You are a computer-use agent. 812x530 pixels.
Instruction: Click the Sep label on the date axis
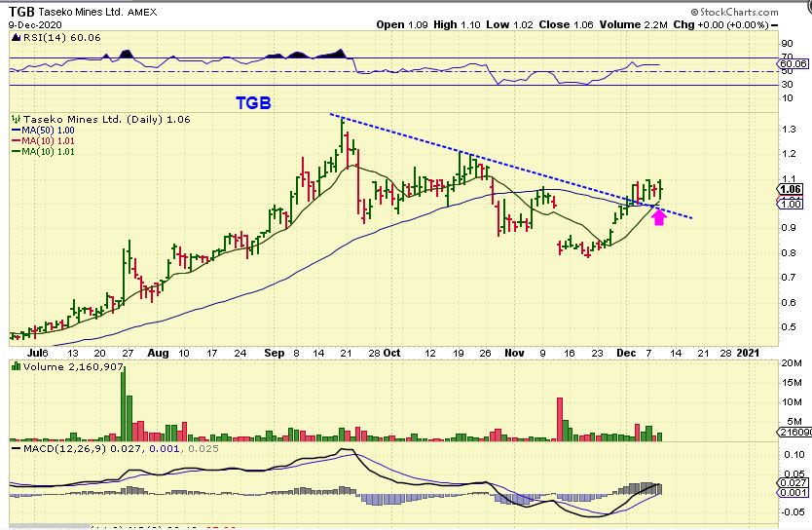[274, 353]
